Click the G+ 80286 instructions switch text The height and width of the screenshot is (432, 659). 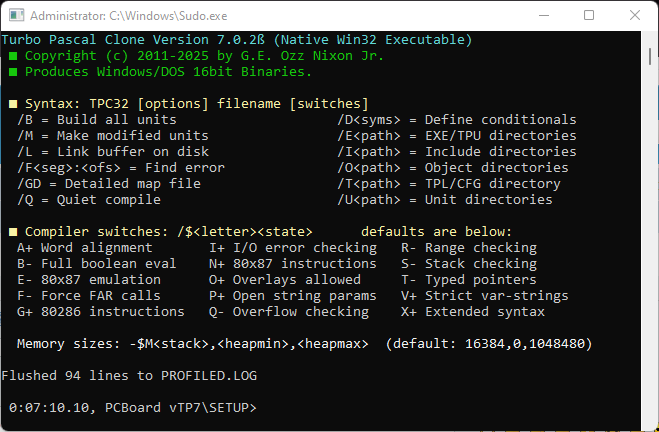point(103,312)
